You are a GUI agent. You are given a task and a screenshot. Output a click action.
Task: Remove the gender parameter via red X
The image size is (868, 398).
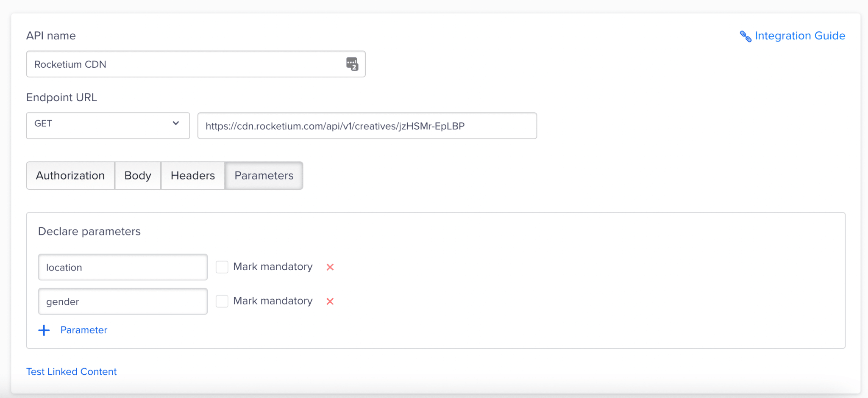tap(330, 301)
